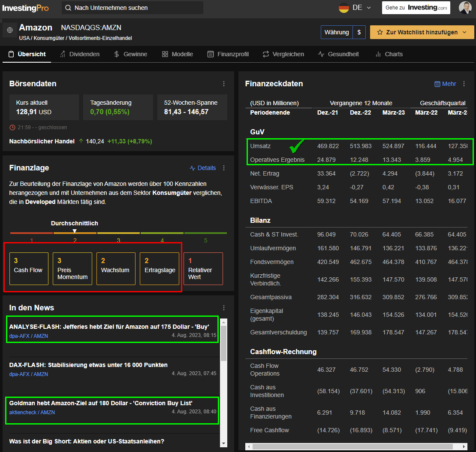
Task: Open the Börsendaten three-dot menu
Action: 224,84
